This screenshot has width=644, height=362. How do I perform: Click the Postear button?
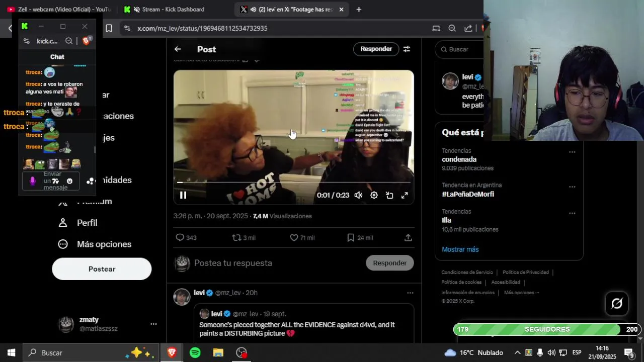tap(102, 269)
